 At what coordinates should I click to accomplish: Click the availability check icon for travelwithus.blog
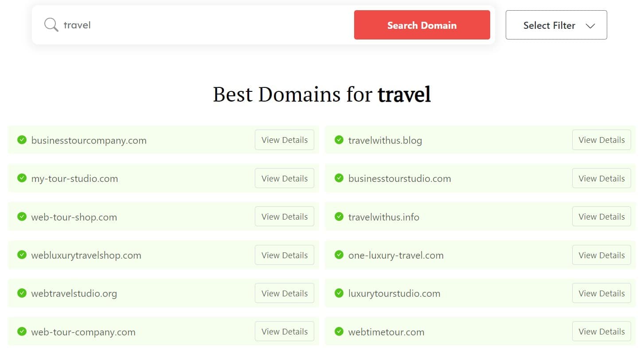coord(339,140)
